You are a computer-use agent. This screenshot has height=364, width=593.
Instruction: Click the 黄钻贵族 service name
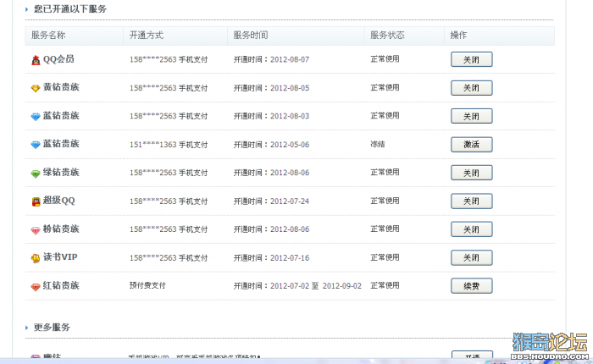point(61,87)
